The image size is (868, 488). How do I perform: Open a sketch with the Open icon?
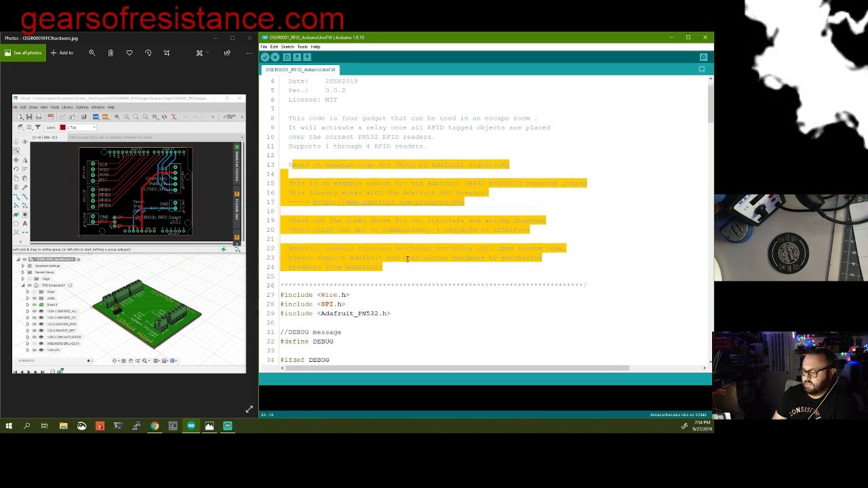point(297,57)
